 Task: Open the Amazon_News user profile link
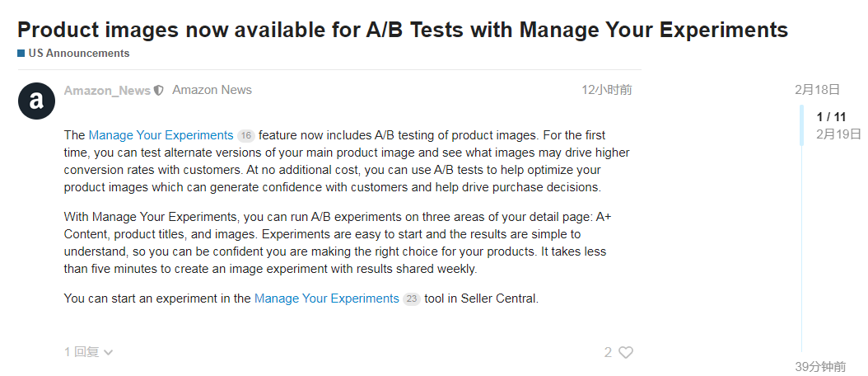(107, 91)
